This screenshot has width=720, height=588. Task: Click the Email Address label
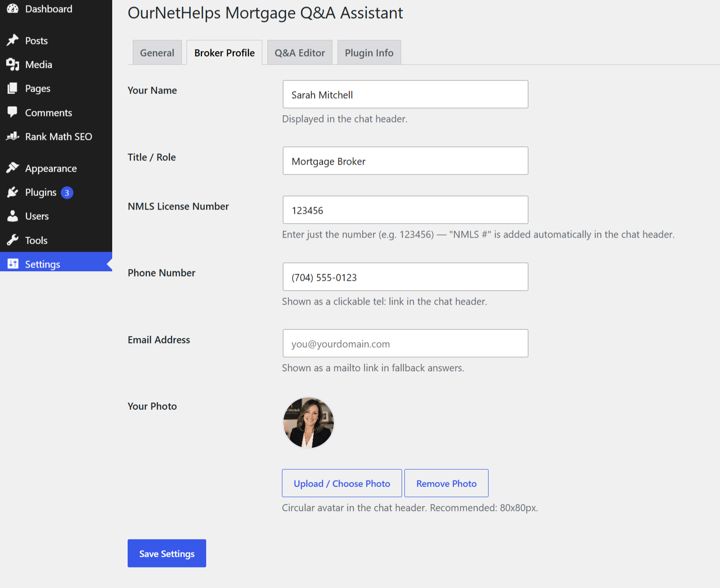pyautogui.click(x=159, y=340)
